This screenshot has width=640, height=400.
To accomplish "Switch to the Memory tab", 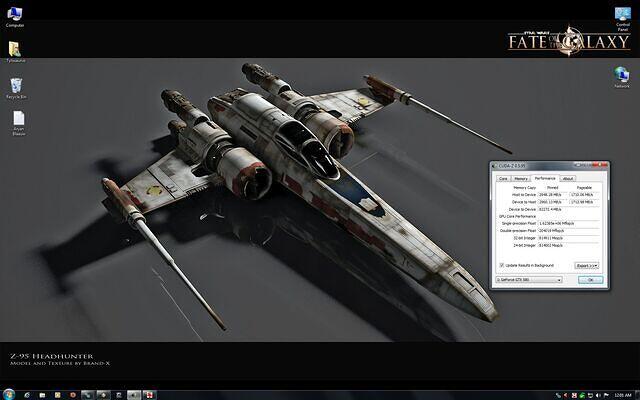I will tap(521, 178).
